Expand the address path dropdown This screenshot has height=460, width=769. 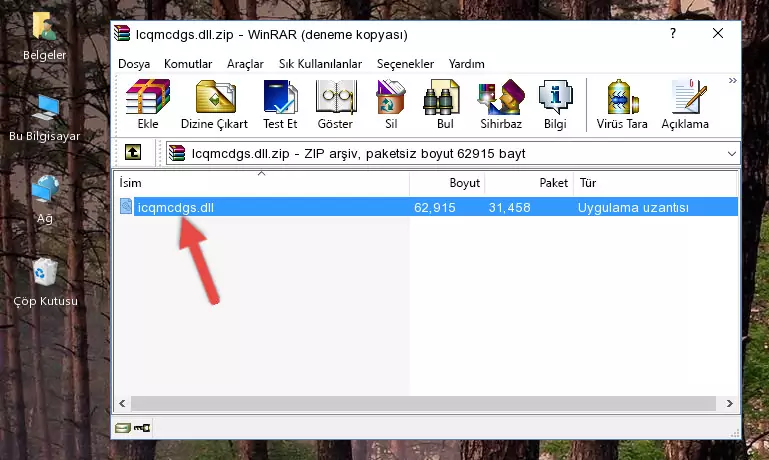click(731, 153)
